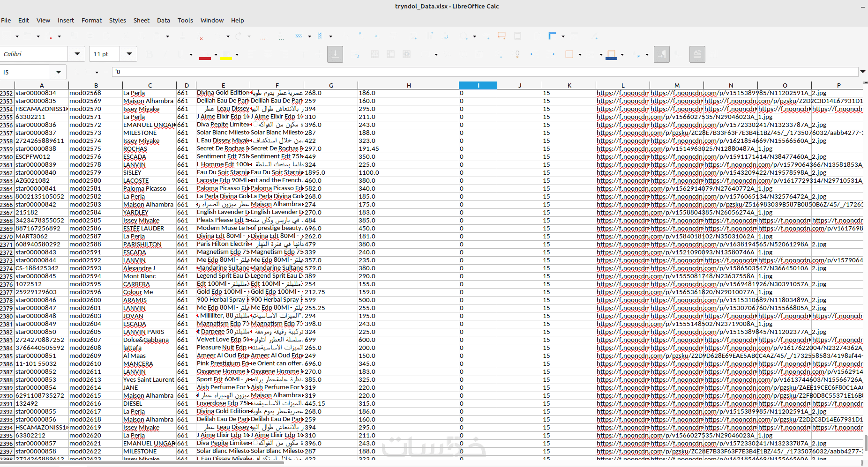Image resolution: width=868 pixels, height=467 pixels.
Task: Open the font color dropdown arrow
Action: tap(216, 54)
